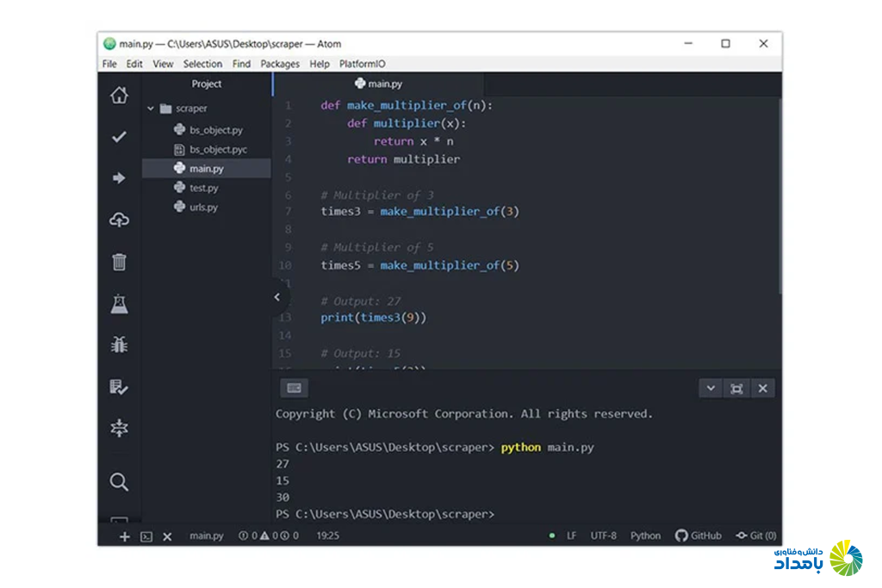882x588 pixels.
Task: Click the '# Multiplier of 3' comment
Action: pos(377,195)
